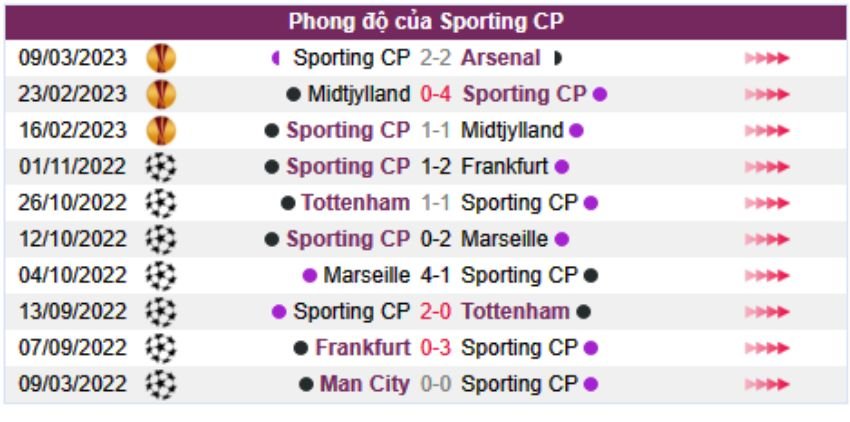This screenshot has height=422, width=850.
Task: Click Europa League icon for 09/03/2023 match
Action: click(x=160, y=58)
